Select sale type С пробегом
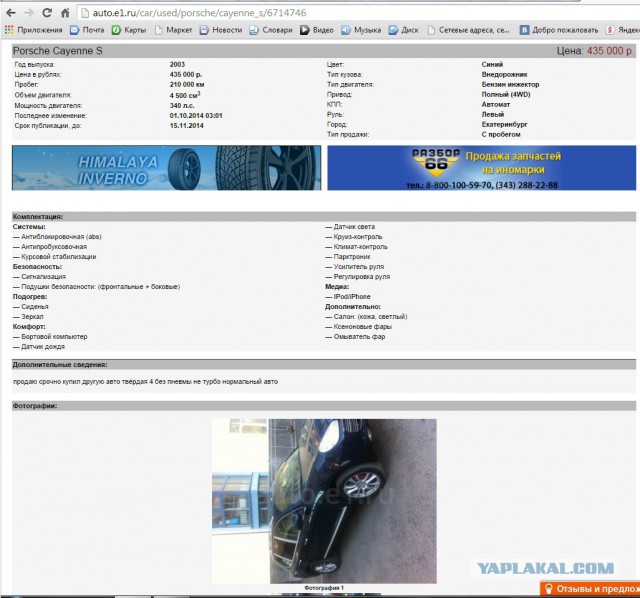 pos(501,134)
